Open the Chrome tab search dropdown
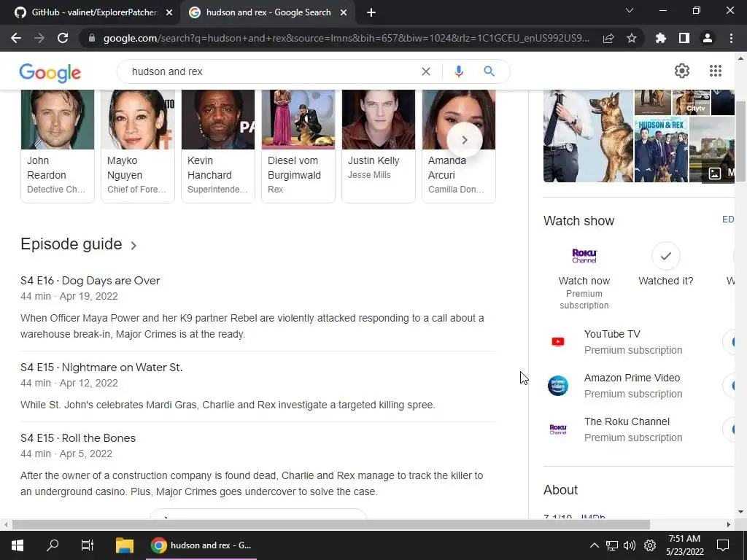This screenshot has width=747, height=560. (630, 10)
